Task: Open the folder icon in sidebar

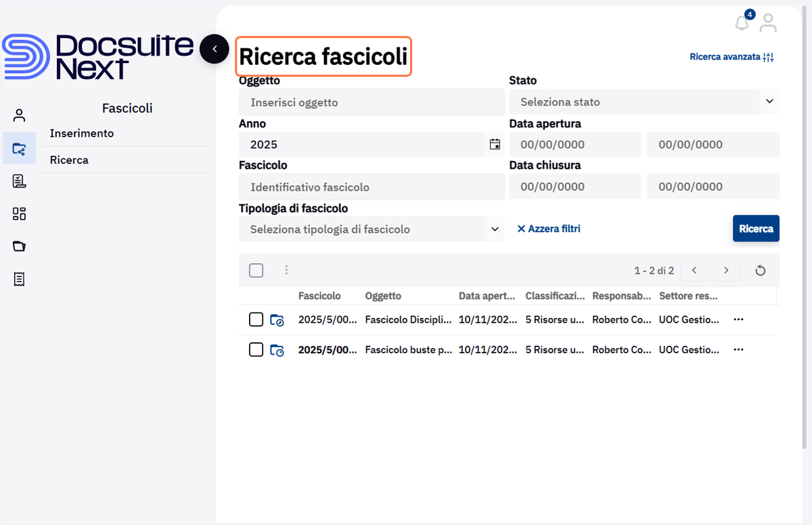Action: coord(19,246)
